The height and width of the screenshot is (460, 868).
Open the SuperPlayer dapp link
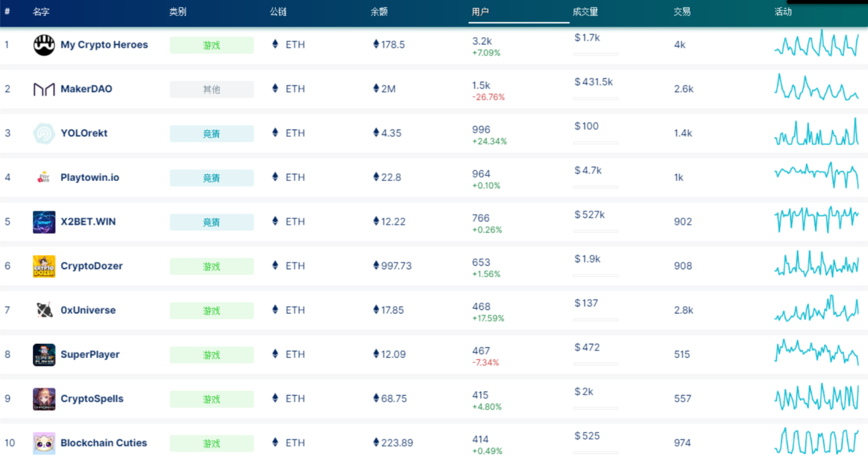click(x=90, y=354)
